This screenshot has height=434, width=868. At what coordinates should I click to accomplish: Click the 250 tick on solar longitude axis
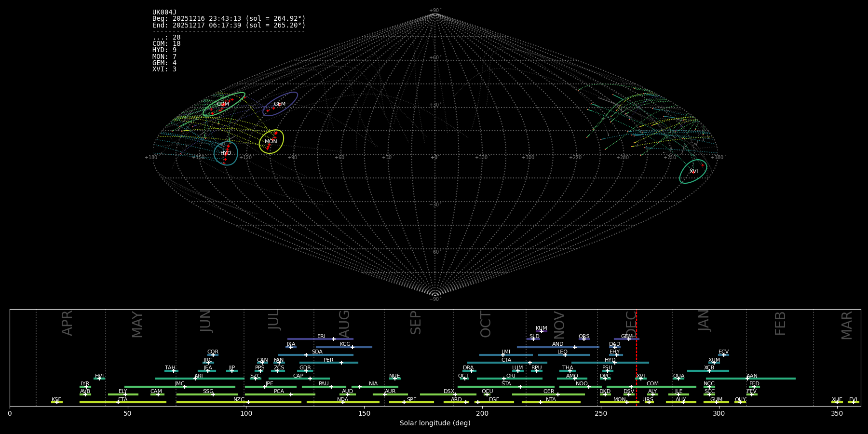[600, 413]
